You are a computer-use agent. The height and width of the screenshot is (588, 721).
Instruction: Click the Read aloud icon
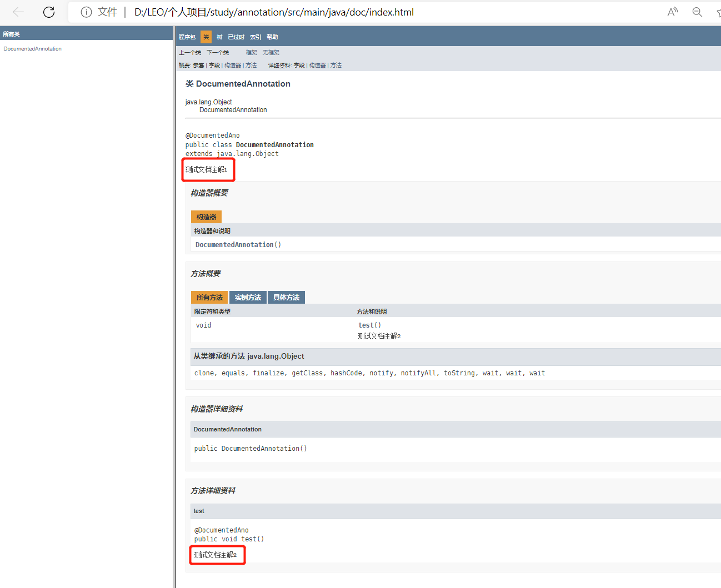[673, 12]
